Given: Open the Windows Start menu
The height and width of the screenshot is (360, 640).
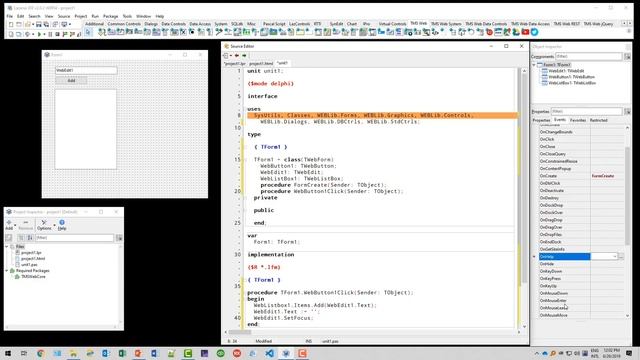Looking at the screenshot, I should (x=8, y=353).
